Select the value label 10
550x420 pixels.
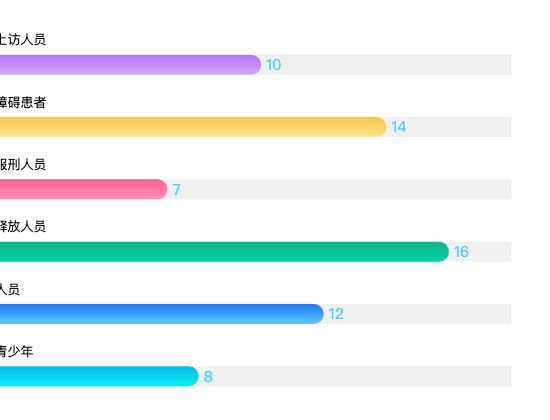click(x=274, y=65)
